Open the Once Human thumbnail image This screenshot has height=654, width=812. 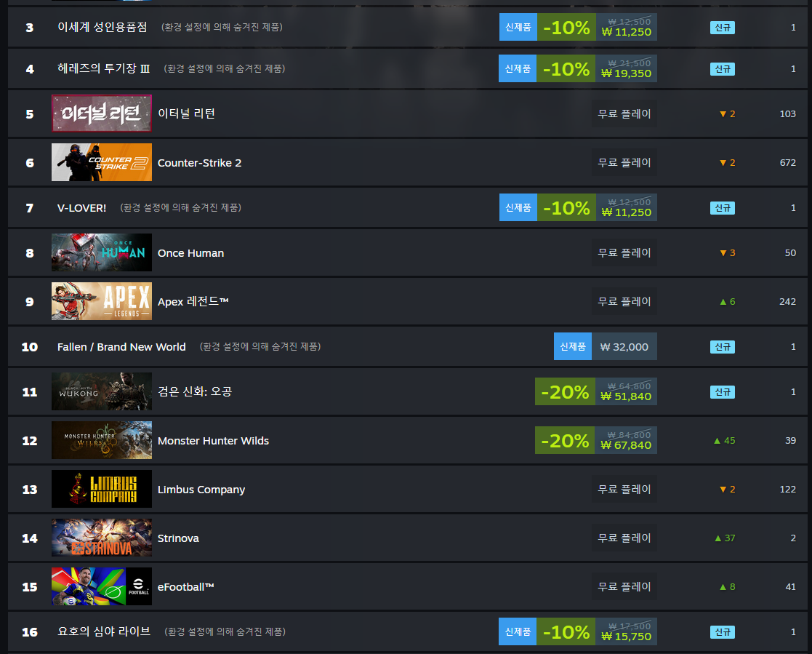pyautogui.click(x=102, y=252)
